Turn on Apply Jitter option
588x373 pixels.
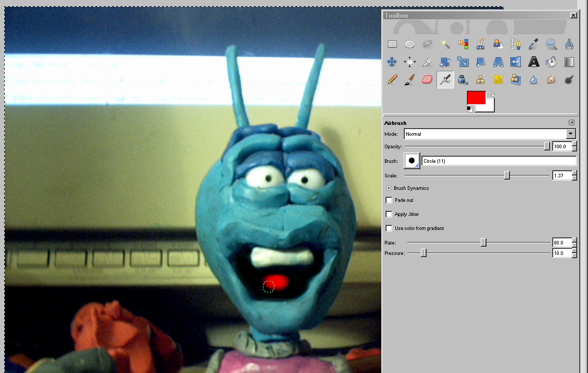click(389, 214)
